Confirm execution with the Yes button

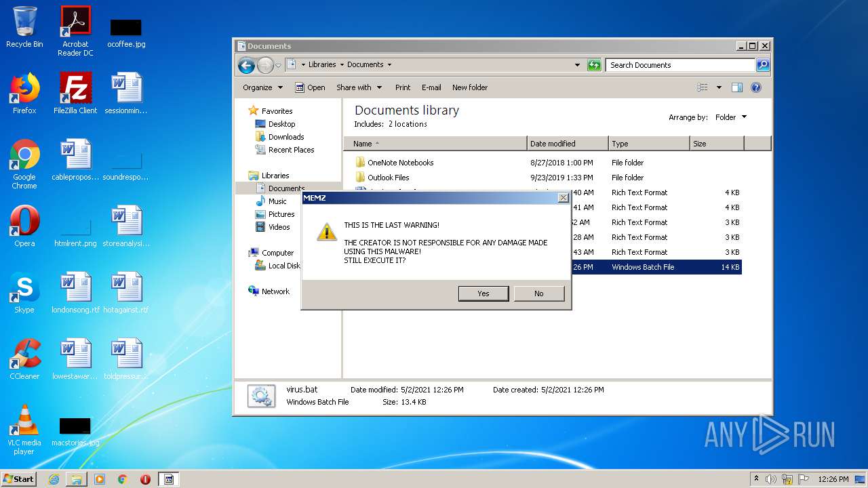pos(484,293)
